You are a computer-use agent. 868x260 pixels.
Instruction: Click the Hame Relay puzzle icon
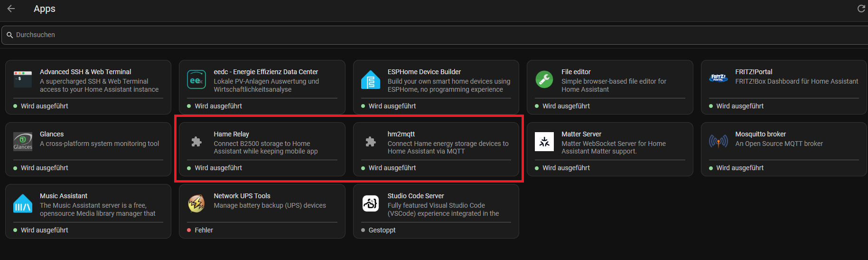(196, 142)
